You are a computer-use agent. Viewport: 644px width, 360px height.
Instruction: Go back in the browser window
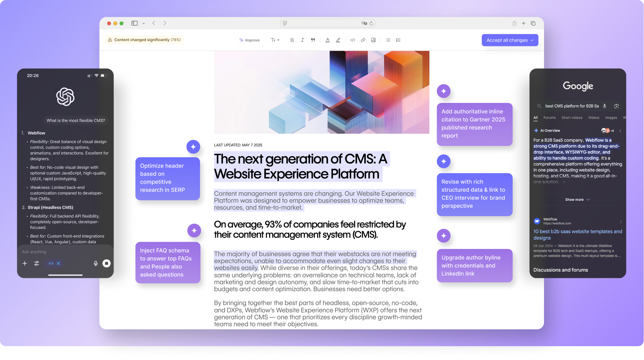coord(154,23)
